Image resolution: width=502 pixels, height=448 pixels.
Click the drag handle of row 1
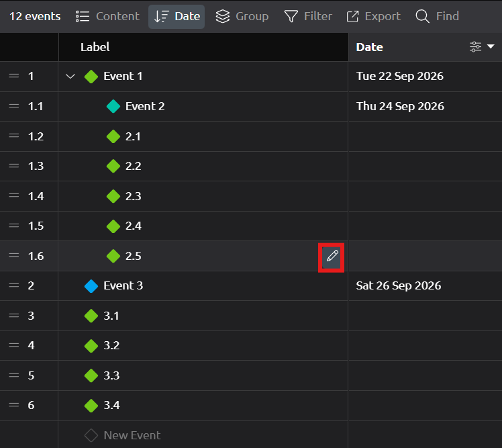click(14, 76)
